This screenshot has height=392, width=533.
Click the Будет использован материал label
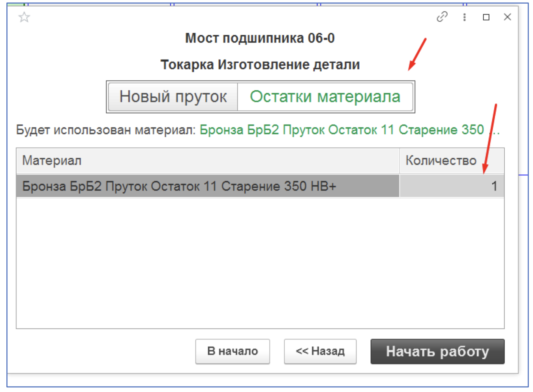click(105, 130)
